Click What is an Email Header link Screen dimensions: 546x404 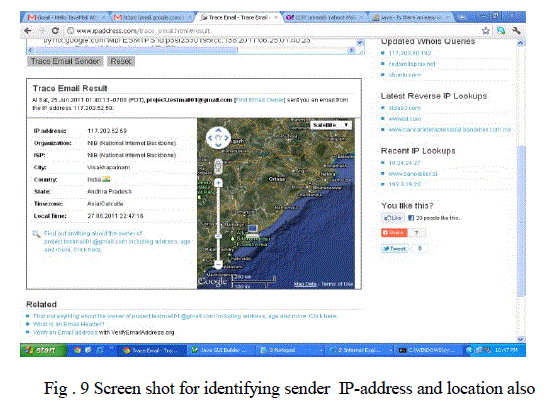pos(69,324)
